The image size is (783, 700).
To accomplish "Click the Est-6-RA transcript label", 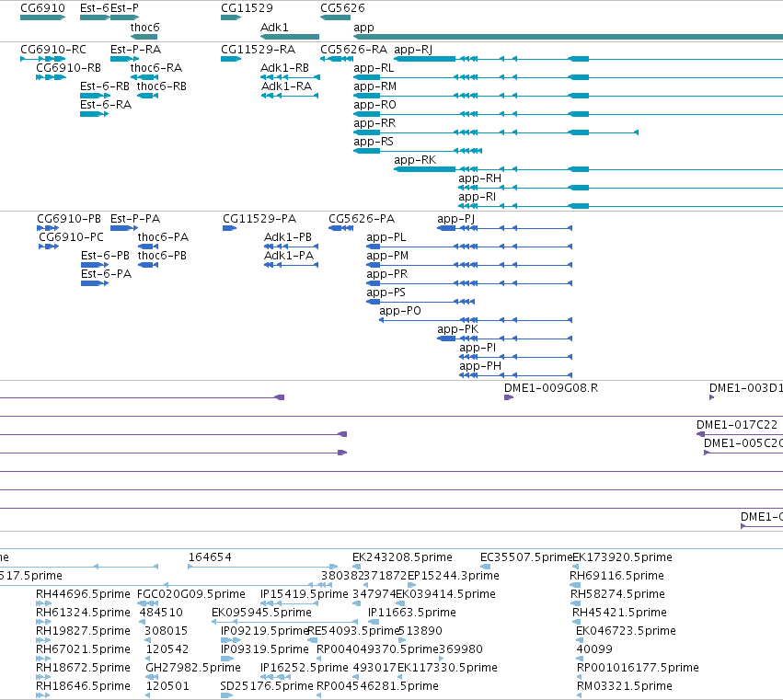I will 106,106.
